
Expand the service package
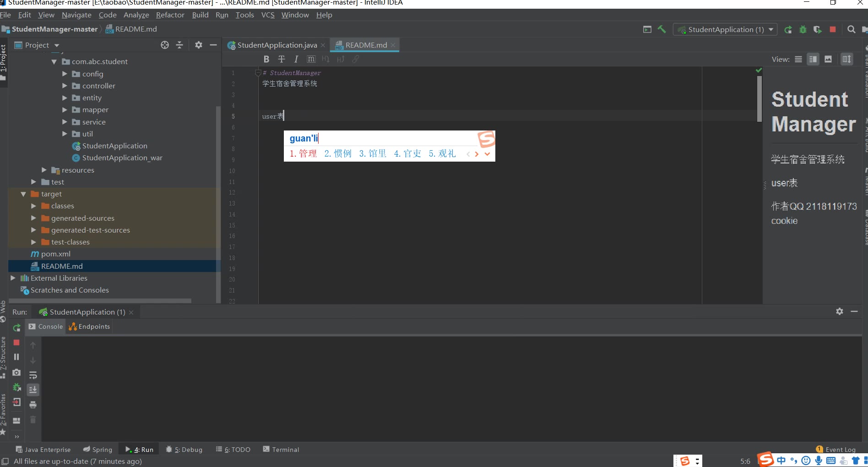coord(65,122)
